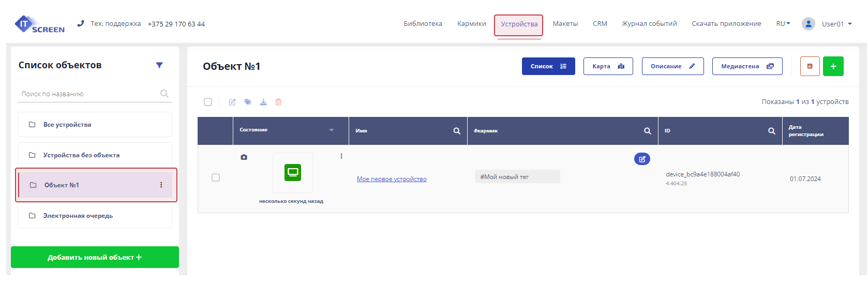Toggle the select-all checkbox above table
The width and height of the screenshot is (868, 283).
point(208,102)
